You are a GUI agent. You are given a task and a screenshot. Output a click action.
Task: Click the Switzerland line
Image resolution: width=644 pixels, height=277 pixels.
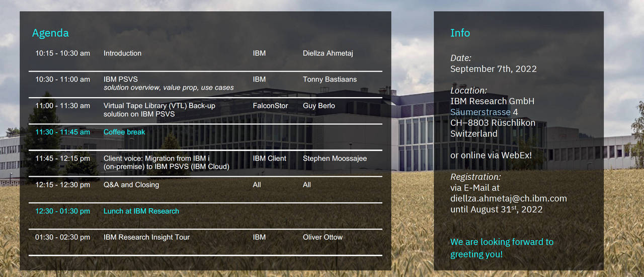click(x=473, y=134)
